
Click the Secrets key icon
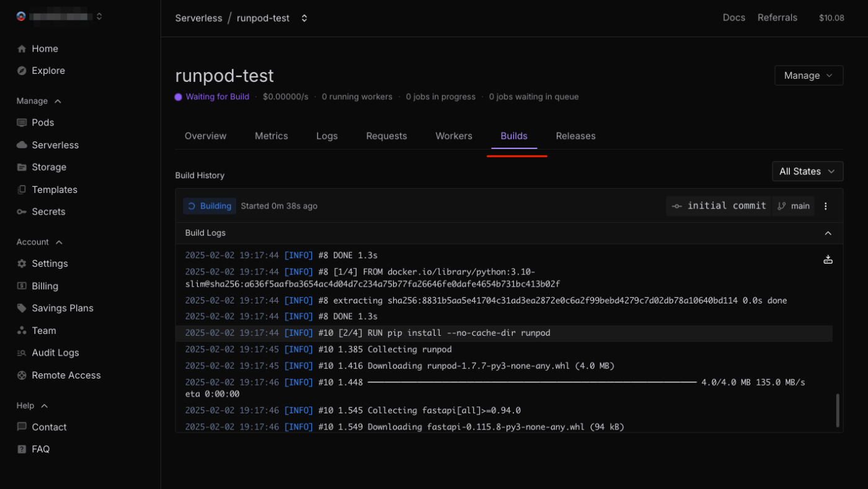(x=22, y=212)
